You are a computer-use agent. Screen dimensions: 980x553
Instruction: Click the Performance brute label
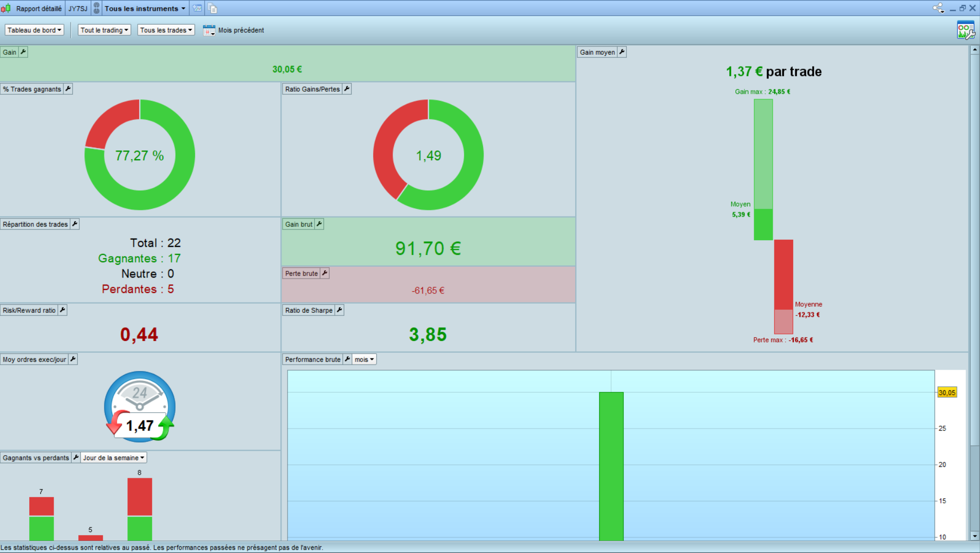point(313,359)
